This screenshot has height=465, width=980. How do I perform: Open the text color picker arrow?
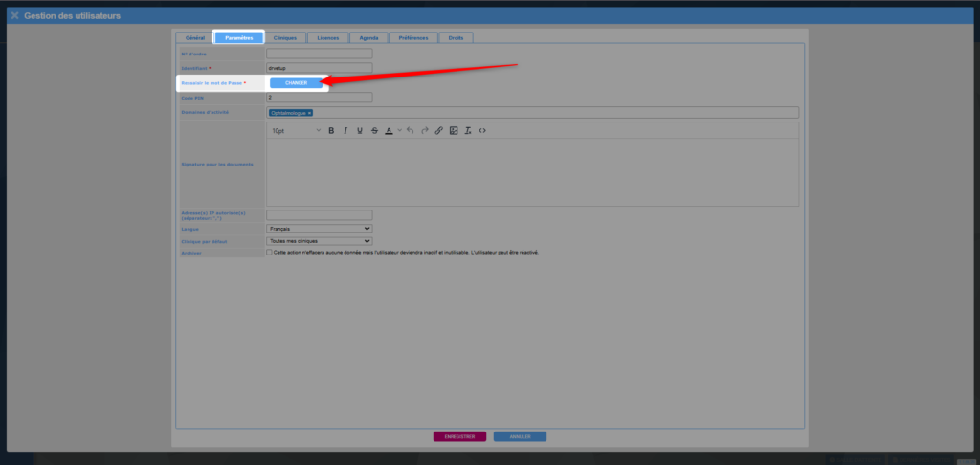coord(399,130)
